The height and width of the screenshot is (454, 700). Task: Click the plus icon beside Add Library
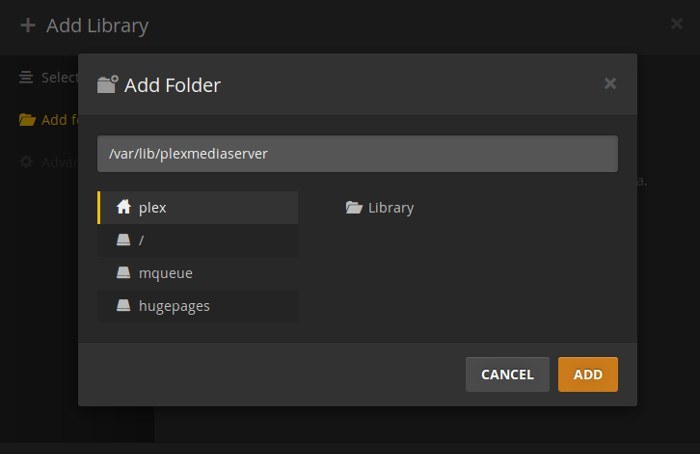[x=28, y=25]
